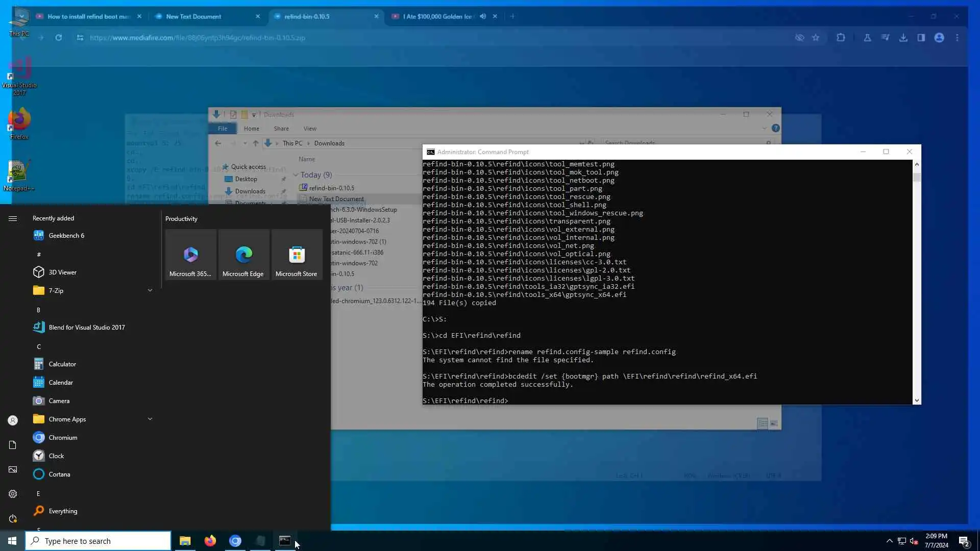This screenshot has height=551, width=980.
Task: Click the Power icon in Start menu
Action: (13, 518)
